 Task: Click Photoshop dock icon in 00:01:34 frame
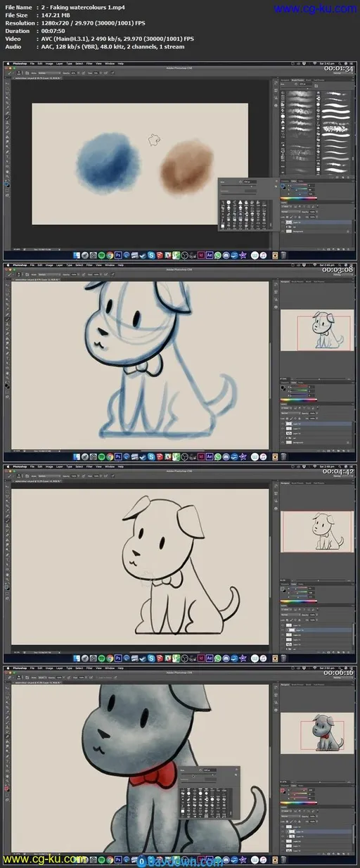tap(118, 255)
